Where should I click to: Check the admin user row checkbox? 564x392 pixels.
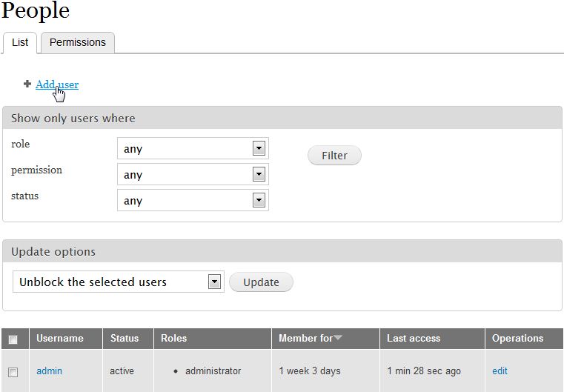[x=13, y=372]
